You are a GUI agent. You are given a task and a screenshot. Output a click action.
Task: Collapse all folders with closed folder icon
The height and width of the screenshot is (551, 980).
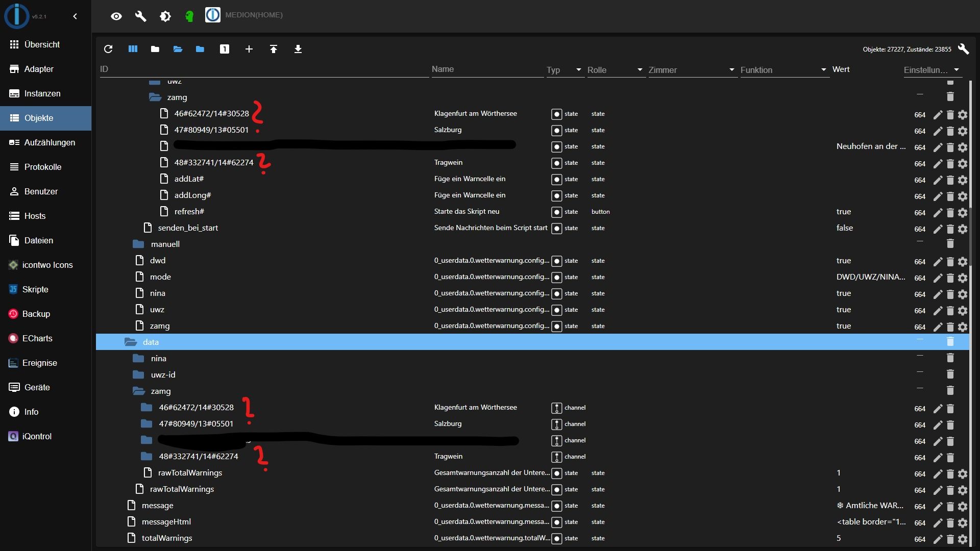(x=155, y=49)
